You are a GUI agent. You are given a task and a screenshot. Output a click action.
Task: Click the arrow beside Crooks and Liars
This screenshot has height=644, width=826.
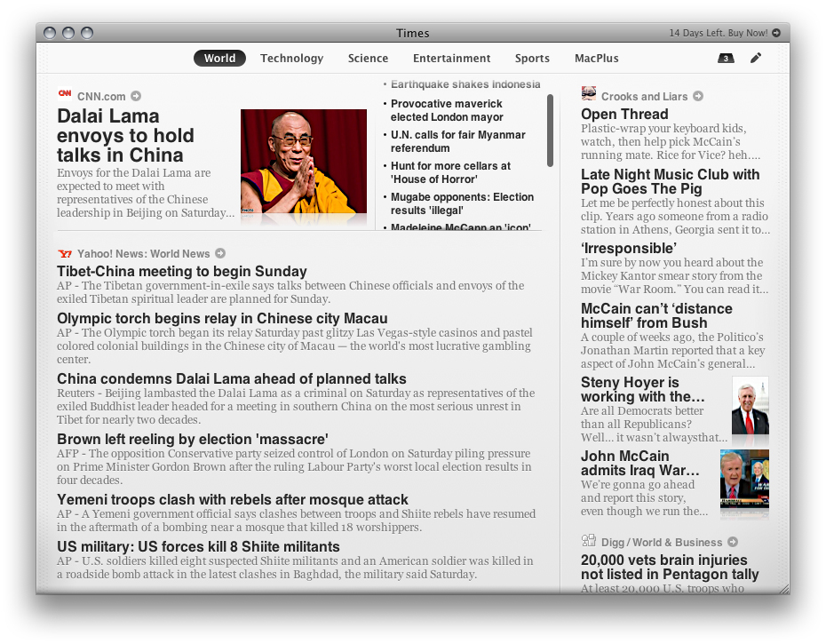coord(698,96)
